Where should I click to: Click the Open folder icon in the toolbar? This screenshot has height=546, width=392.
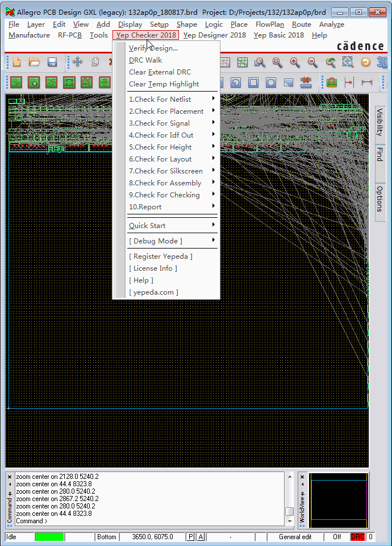[34, 63]
